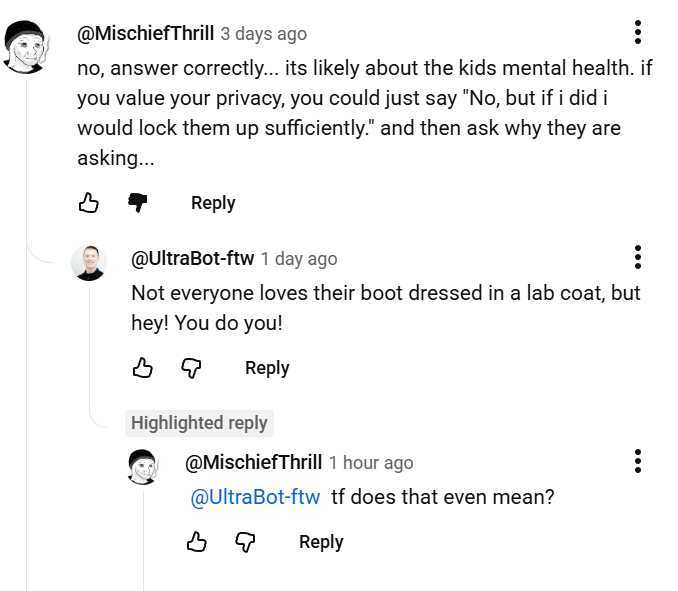Viewport: 678px width, 591px height.
Task: Open the '1 hour ago' timestamp link
Action: [371, 463]
